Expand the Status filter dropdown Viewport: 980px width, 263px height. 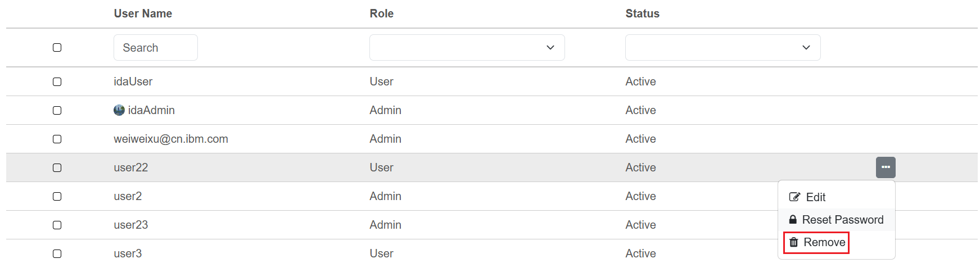tap(722, 48)
